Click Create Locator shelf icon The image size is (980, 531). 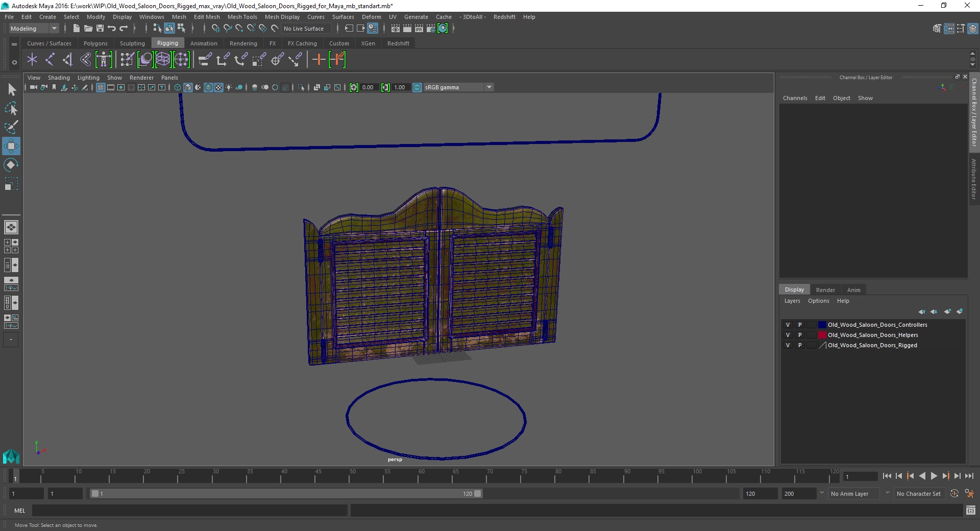click(32, 60)
